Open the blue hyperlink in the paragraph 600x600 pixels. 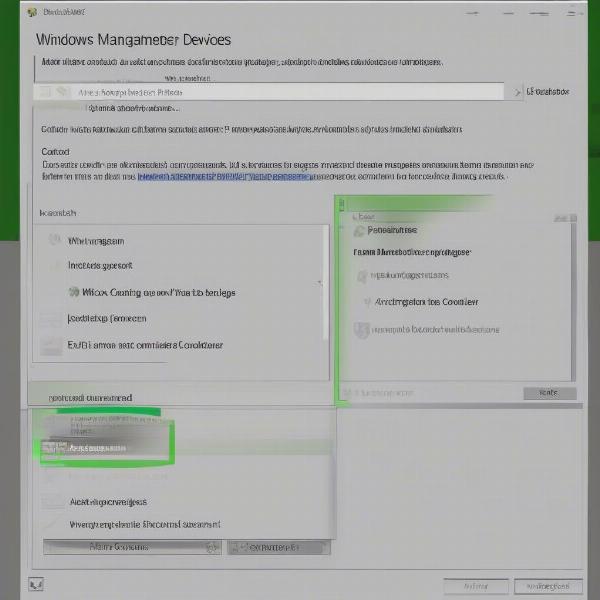coord(224,176)
